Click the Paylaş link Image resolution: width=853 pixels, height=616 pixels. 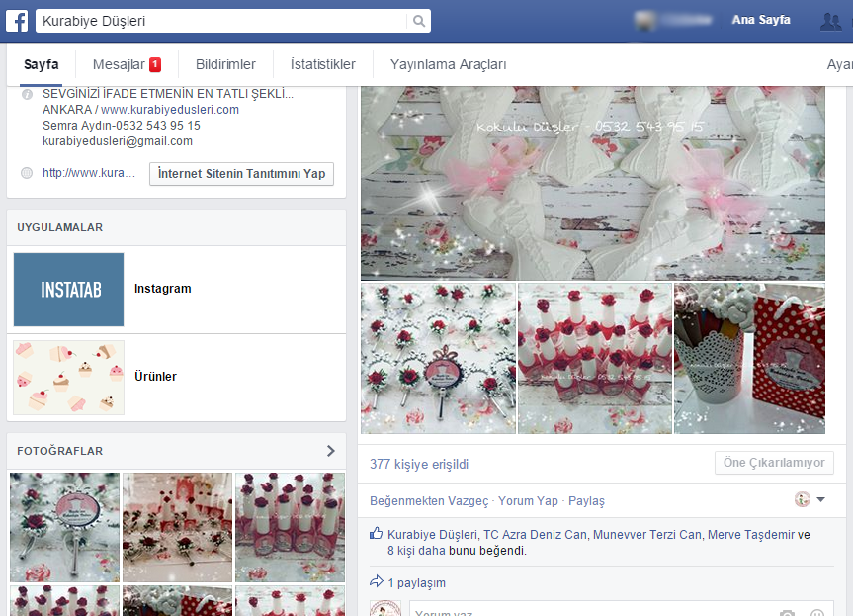point(586,501)
